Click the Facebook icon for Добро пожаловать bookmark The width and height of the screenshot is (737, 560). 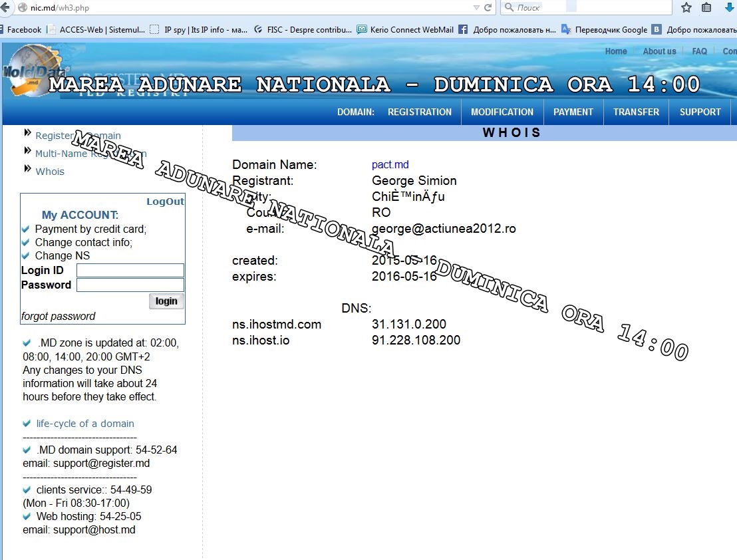463,30
